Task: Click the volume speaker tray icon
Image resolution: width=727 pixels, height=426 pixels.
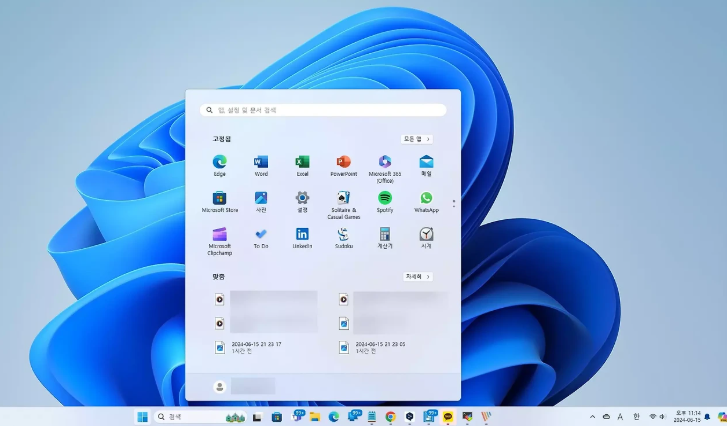Action: (x=662, y=417)
